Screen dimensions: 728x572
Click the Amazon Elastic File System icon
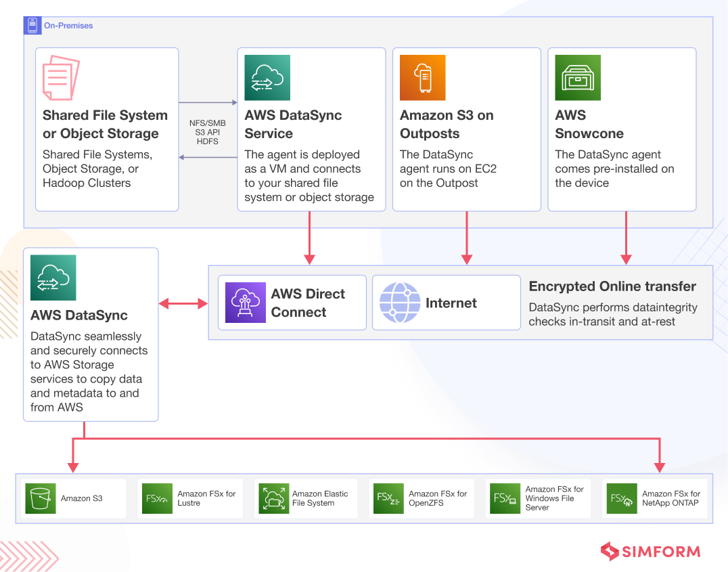[x=274, y=499]
